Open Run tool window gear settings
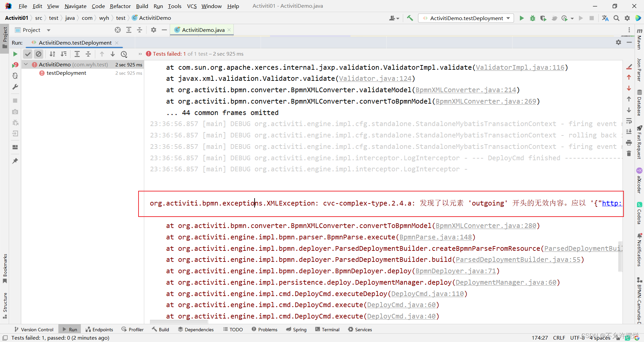The height and width of the screenshot is (342, 644). tap(619, 42)
